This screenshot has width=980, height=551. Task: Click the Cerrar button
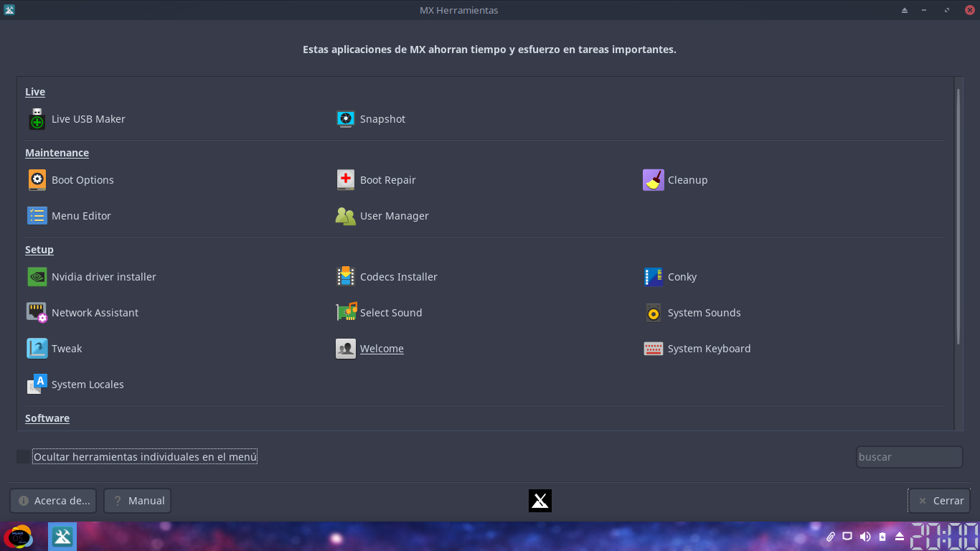coord(939,501)
